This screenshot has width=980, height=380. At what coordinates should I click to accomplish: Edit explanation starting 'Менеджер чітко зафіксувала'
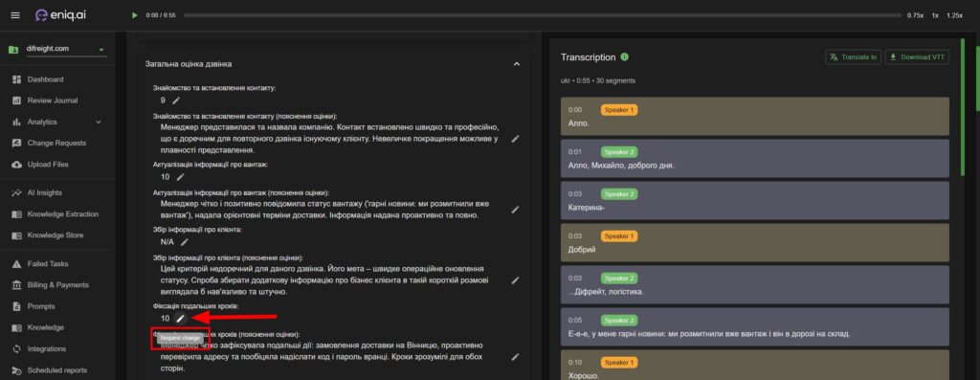pos(515,357)
